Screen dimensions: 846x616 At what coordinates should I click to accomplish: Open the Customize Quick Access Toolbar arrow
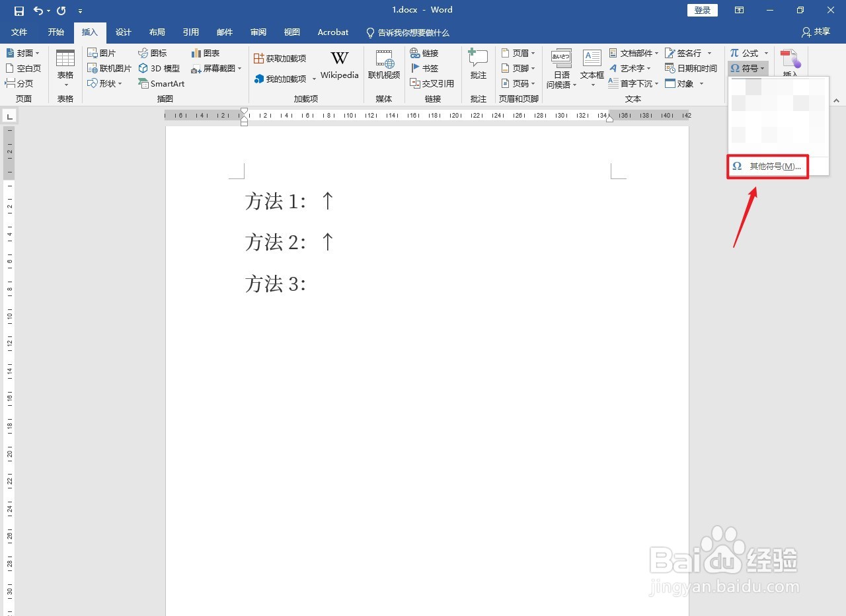pos(80,11)
